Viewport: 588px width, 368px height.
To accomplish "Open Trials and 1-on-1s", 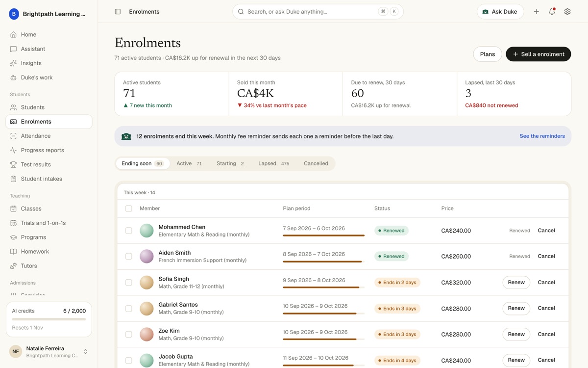I will [49, 223].
